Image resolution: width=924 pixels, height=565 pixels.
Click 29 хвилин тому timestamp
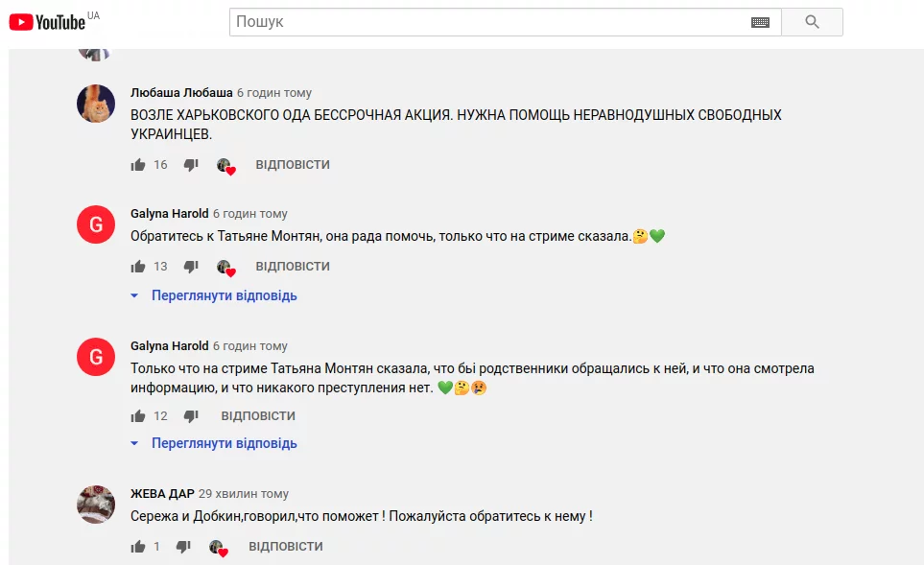244,494
